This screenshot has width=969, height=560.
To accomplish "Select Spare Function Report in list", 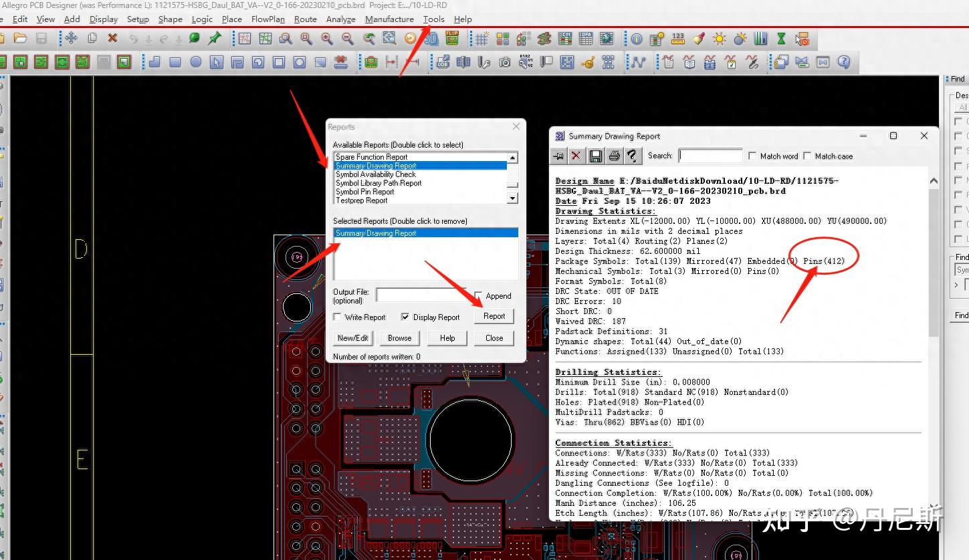I will click(421, 157).
